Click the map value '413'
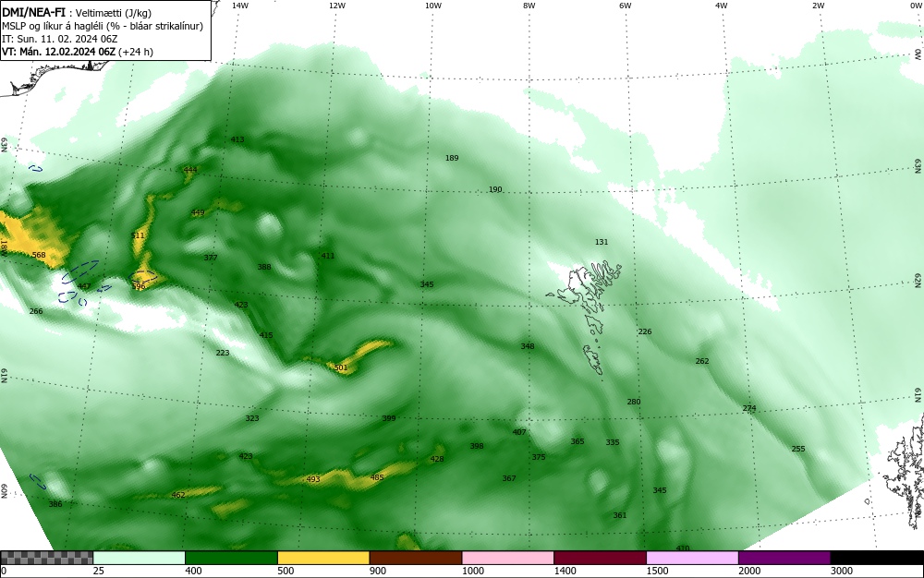 pyautogui.click(x=237, y=139)
